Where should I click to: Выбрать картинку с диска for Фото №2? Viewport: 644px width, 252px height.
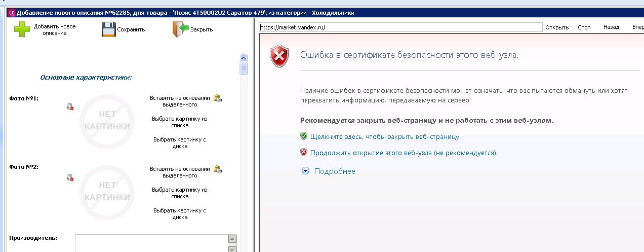[180, 214]
